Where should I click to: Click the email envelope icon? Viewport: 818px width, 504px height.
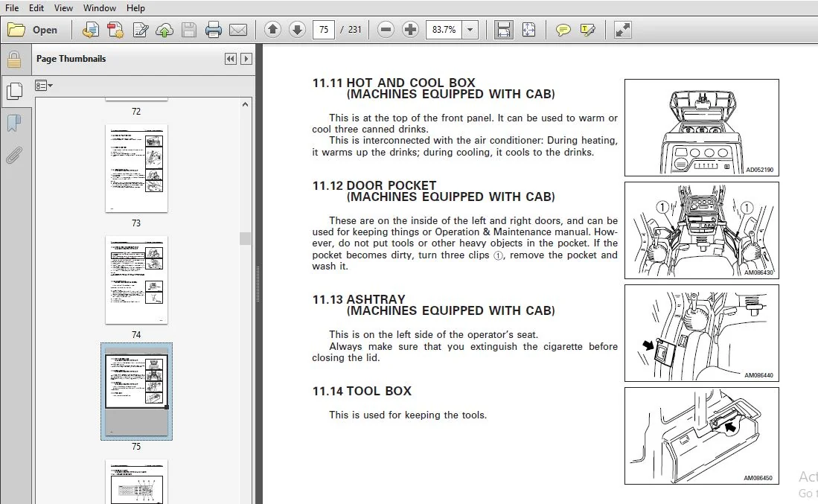click(238, 30)
